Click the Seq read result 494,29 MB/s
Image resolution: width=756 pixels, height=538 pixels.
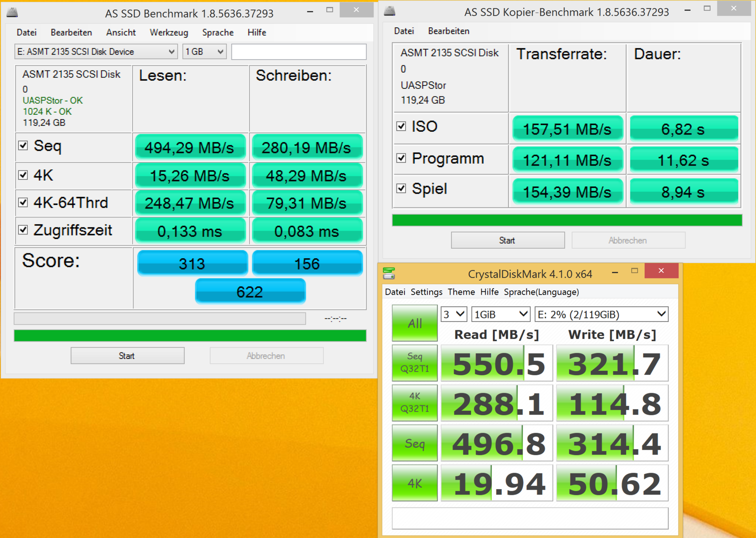point(190,148)
